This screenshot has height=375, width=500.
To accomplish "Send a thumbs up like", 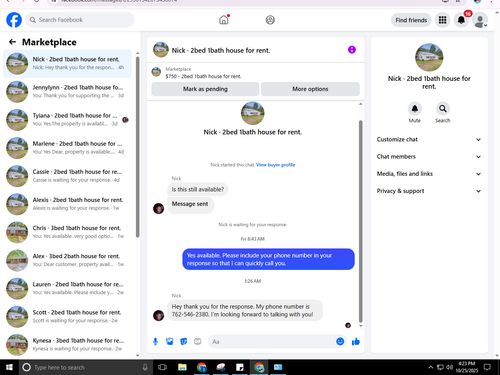I will [356, 341].
